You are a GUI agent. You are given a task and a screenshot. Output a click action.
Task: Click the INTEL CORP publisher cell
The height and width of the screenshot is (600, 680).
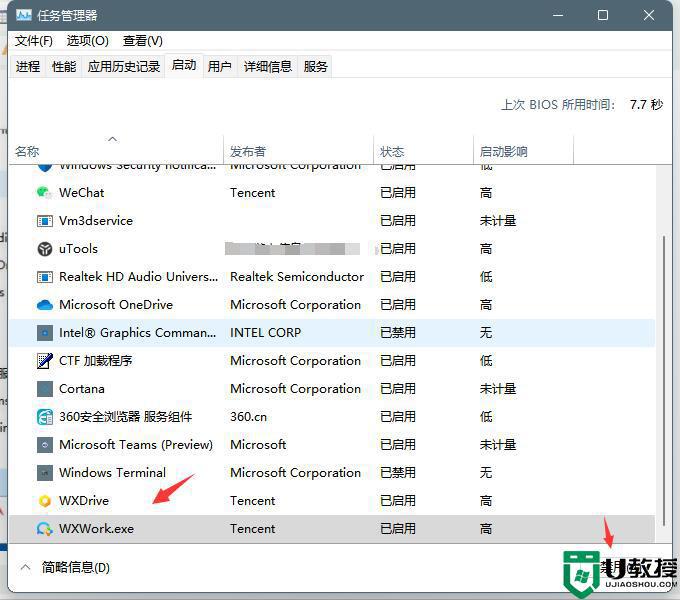click(x=265, y=333)
